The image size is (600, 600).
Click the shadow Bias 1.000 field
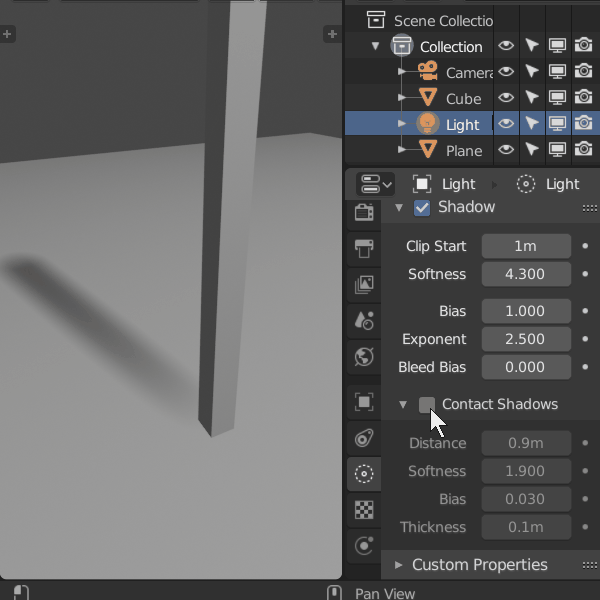[x=526, y=311]
